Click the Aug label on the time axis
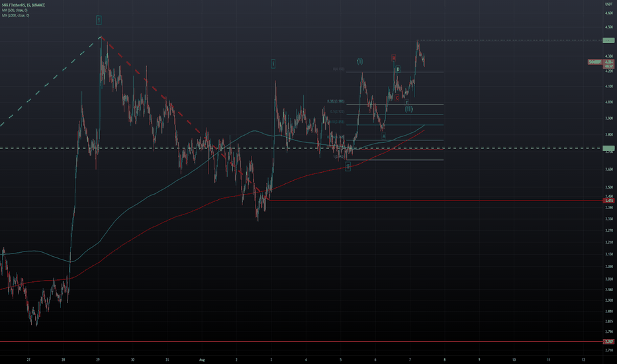The height and width of the screenshot is (364, 617). (x=202, y=359)
